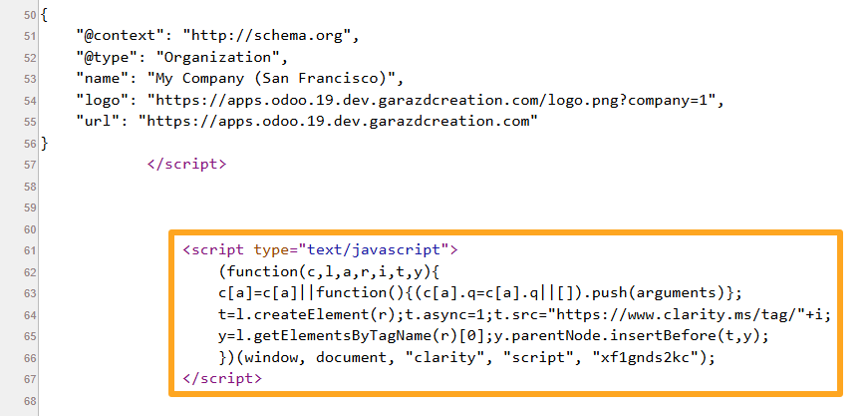This screenshot has height=416, width=868.
Task: Click the closing </script> tag on line 57
Action: tap(186, 164)
